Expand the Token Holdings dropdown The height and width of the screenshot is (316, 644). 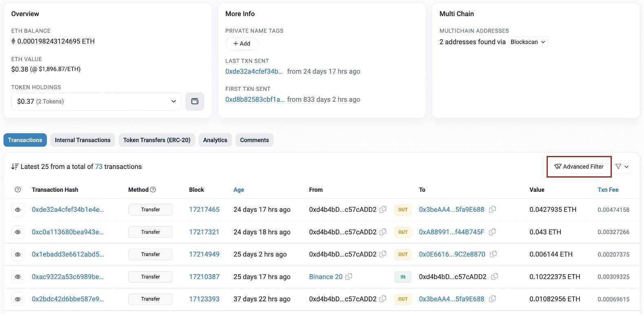point(96,101)
